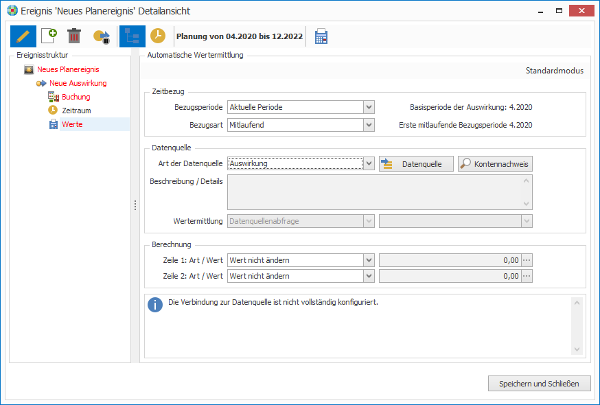
Task: Click the new element icon with green plus
Action: click(49, 36)
